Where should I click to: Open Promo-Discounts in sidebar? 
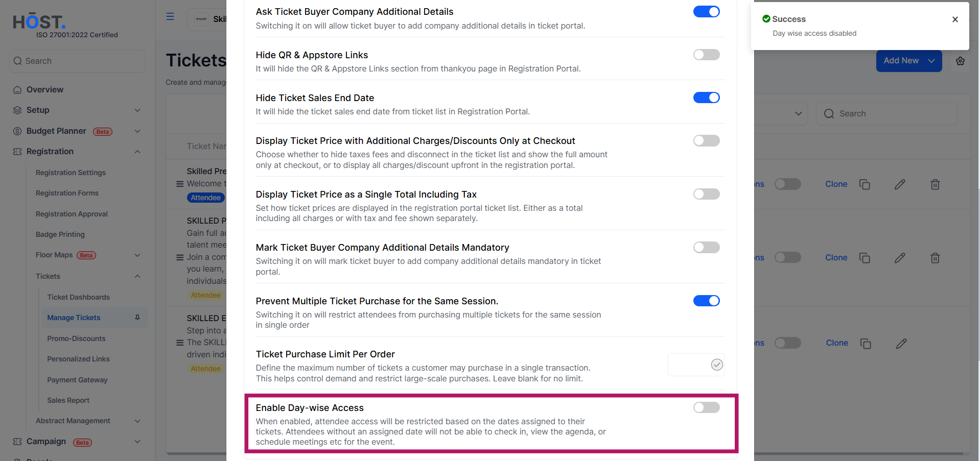[76, 338]
